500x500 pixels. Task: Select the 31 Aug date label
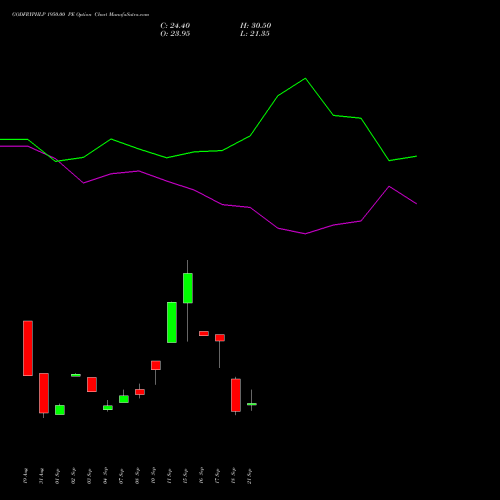[x=42, y=476]
